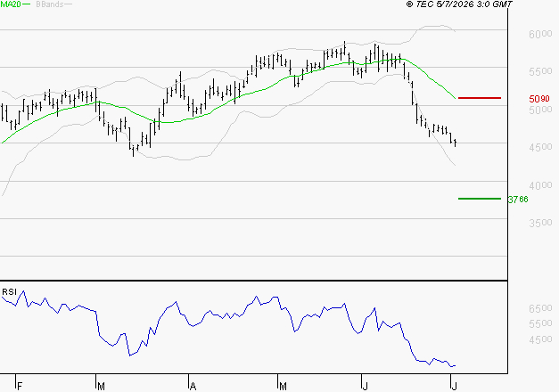Click the green 3766 support level label

(518, 200)
